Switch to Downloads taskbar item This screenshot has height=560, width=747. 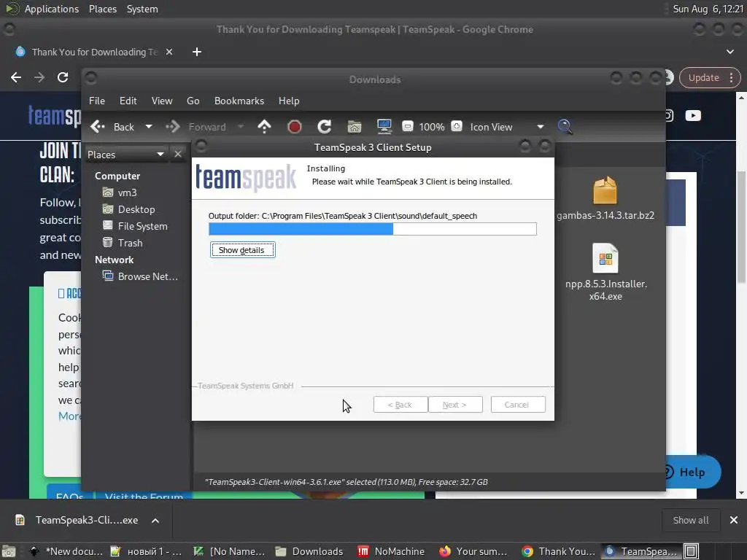[x=309, y=551]
